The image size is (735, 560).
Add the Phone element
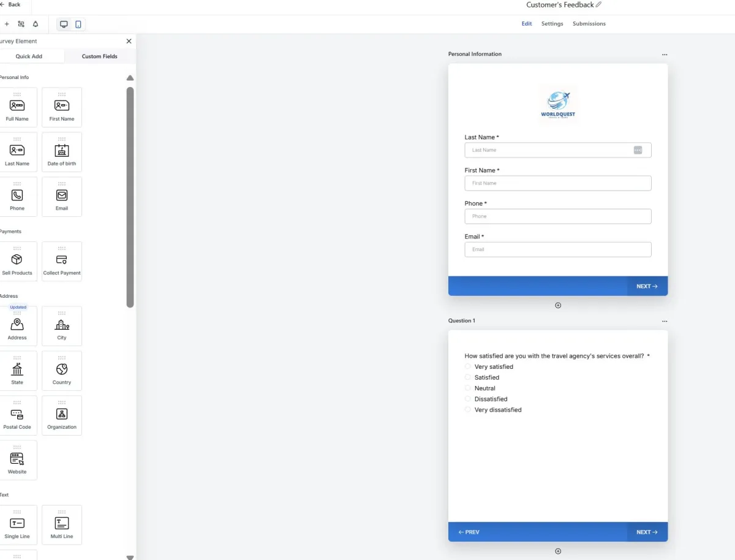17,197
